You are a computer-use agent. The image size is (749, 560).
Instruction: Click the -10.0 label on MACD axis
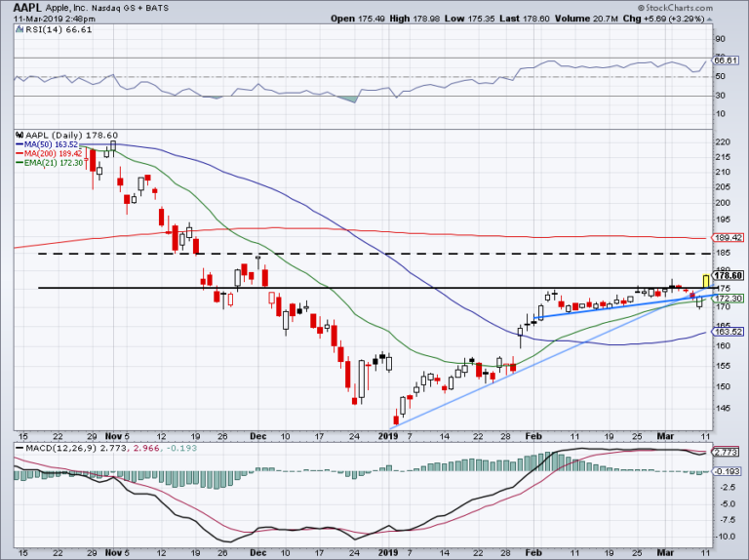pyautogui.click(x=726, y=537)
